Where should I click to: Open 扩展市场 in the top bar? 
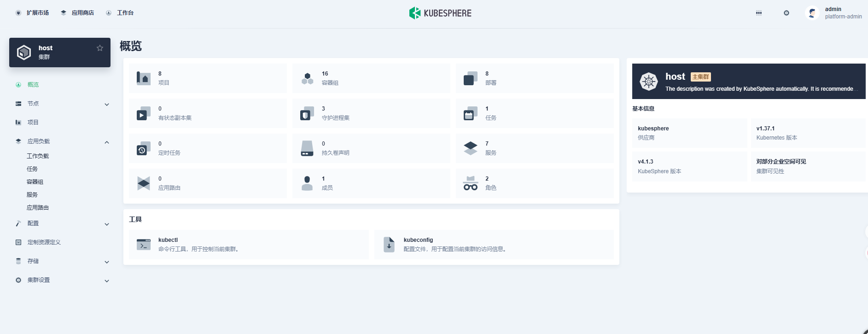point(32,13)
